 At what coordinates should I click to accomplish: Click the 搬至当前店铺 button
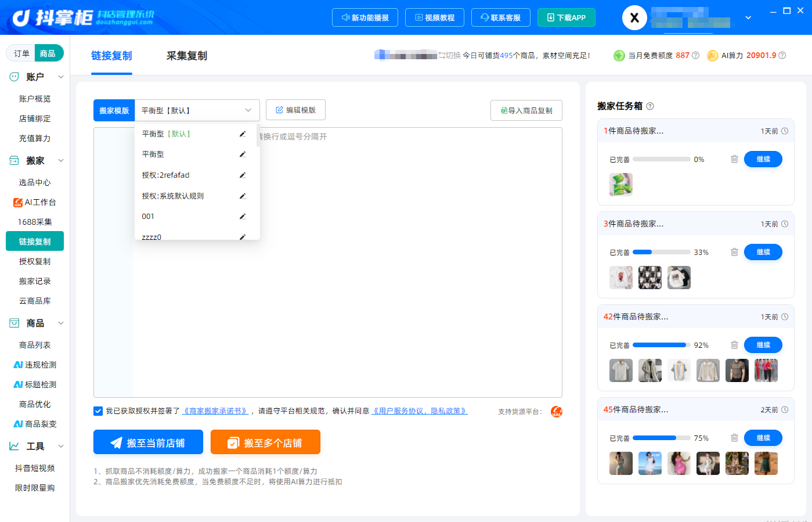pos(148,442)
